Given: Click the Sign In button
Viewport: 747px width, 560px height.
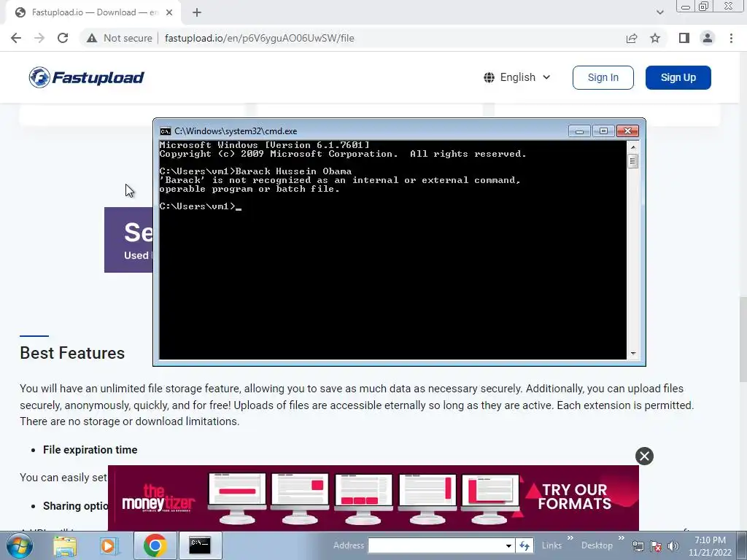Looking at the screenshot, I should pyautogui.click(x=603, y=77).
